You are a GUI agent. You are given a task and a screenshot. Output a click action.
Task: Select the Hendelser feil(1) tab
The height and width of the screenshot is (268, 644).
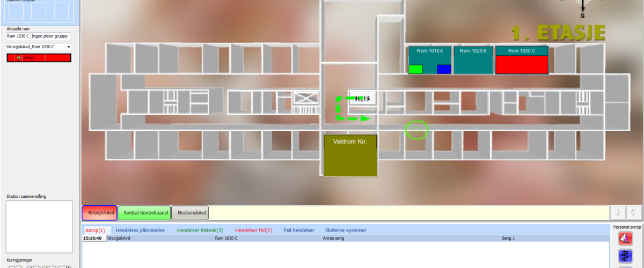(253, 230)
